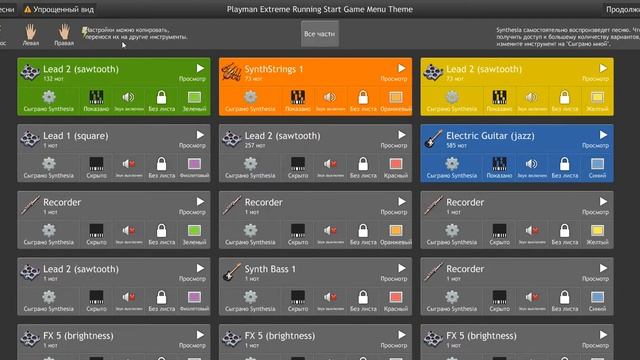The image size is (640, 360).
Task: Open gear settings on SynthStrings 1 card
Action: [250, 97]
